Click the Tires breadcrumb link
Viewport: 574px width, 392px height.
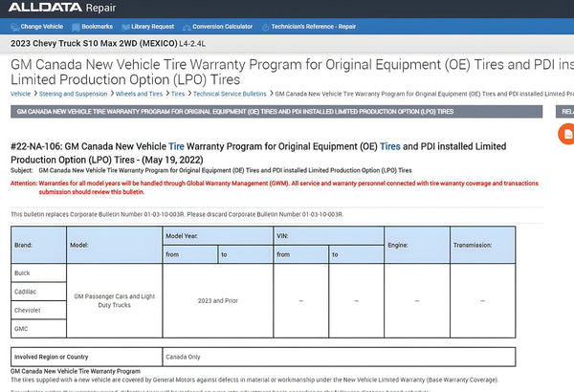click(x=178, y=95)
